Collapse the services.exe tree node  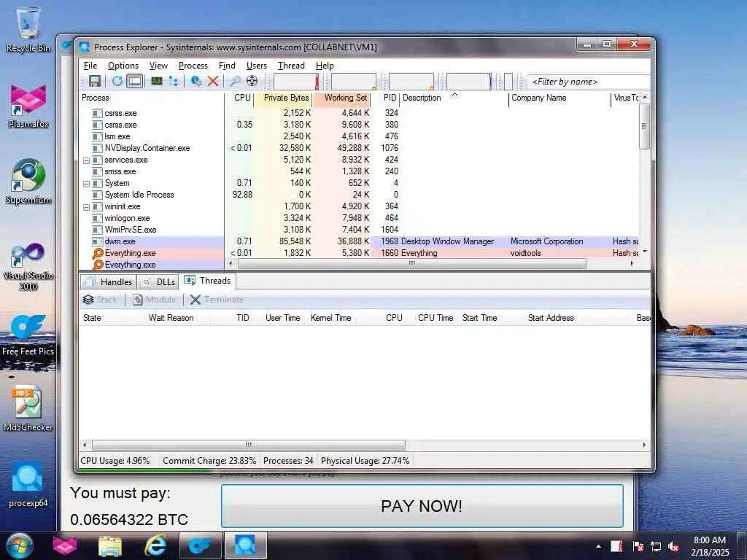[86, 160]
